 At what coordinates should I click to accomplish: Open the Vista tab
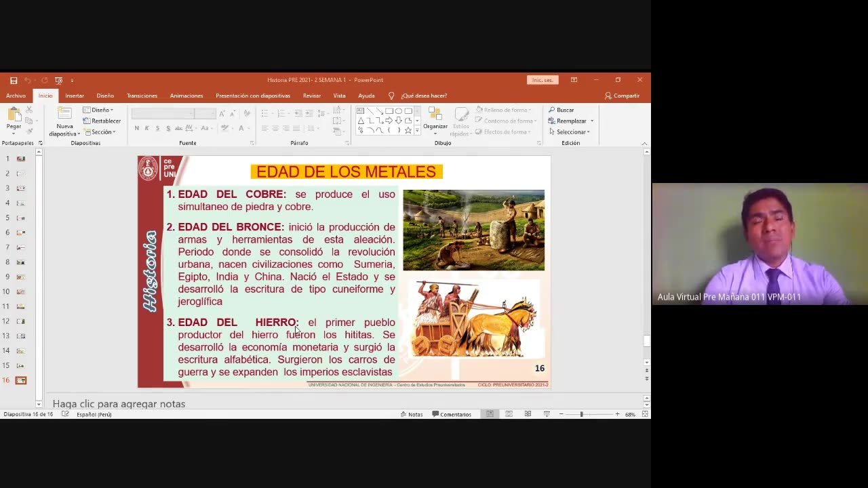339,96
